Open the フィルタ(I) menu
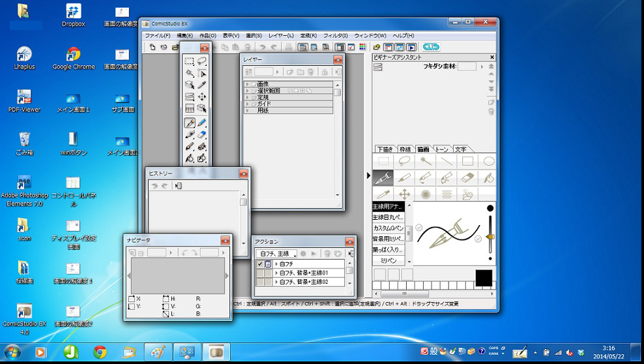The height and width of the screenshot is (364, 644). 335,35
